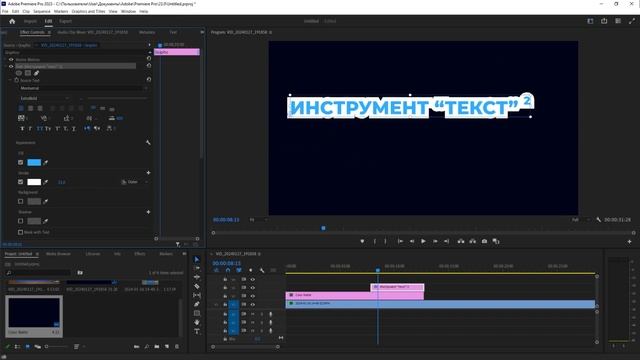Click the stroke color eyedropper
Image resolution: width=640 pixels, height=360 pixels.
tap(46, 182)
